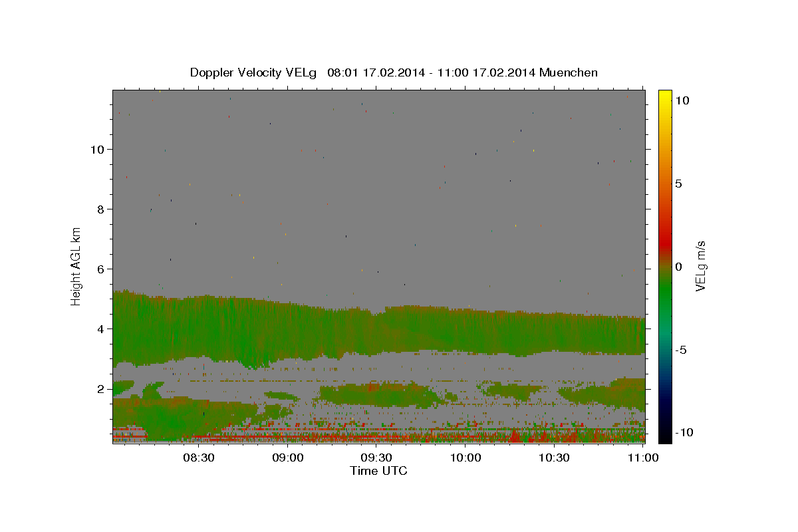Click the 'Height AGL km' y-axis label
The height and width of the screenshot is (532, 798).
point(76,266)
